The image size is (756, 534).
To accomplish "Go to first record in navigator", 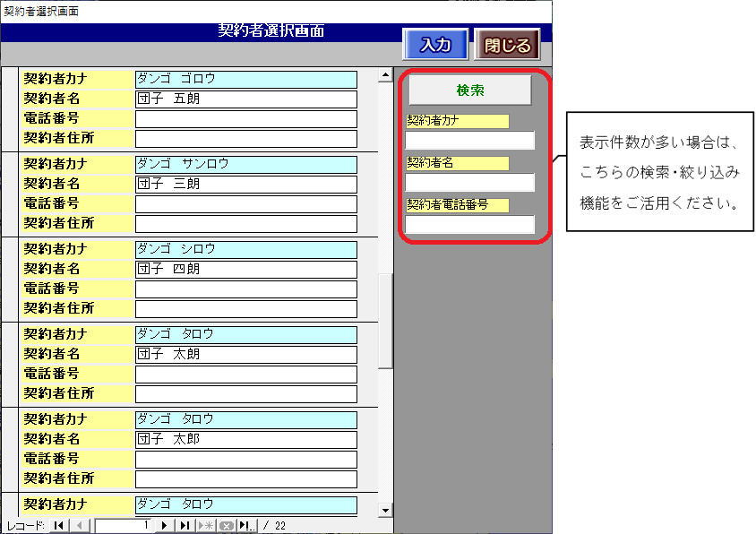I will [59, 526].
